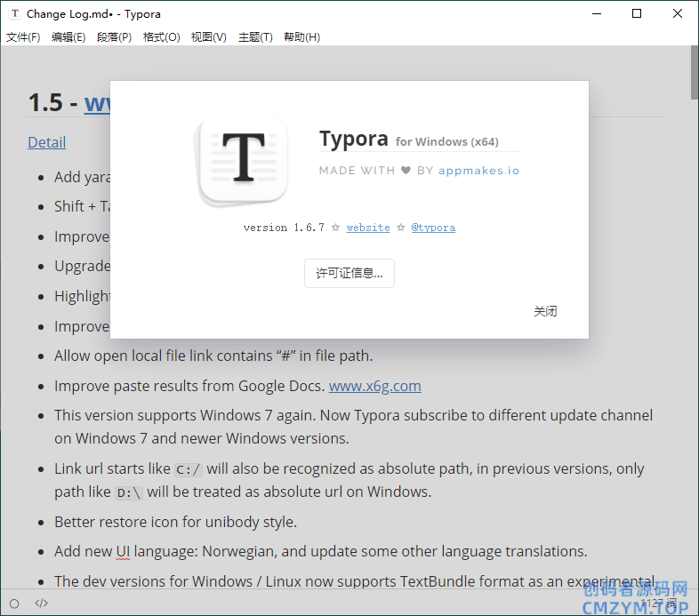Open the website link beside the version number
The image size is (699, 616).
point(368,228)
